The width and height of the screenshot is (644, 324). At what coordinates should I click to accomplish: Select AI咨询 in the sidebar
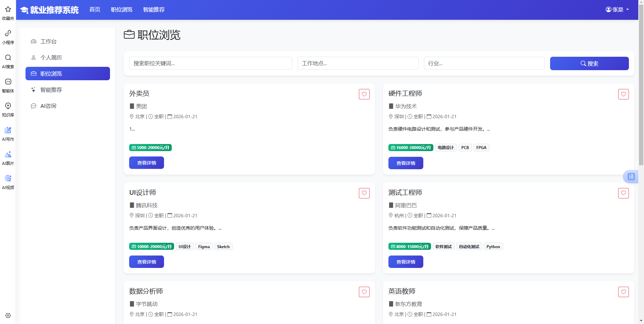(68, 106)
